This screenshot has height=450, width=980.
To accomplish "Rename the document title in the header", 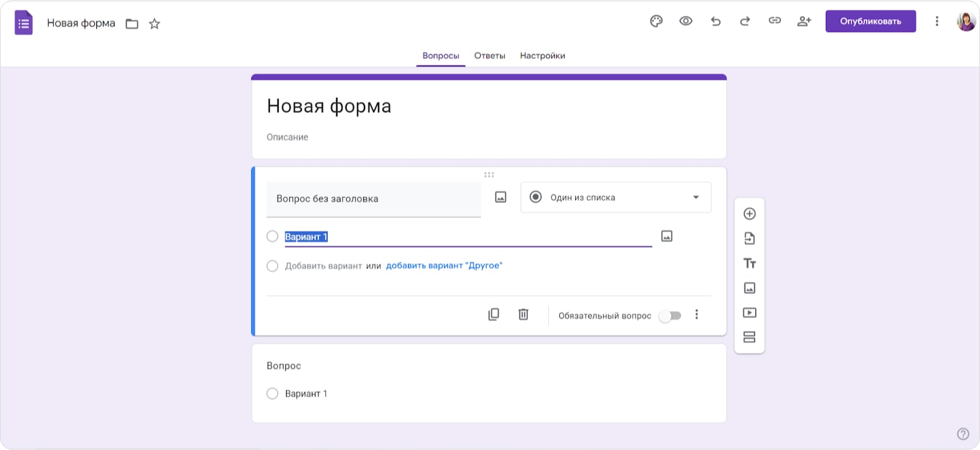I will (81, 23).
